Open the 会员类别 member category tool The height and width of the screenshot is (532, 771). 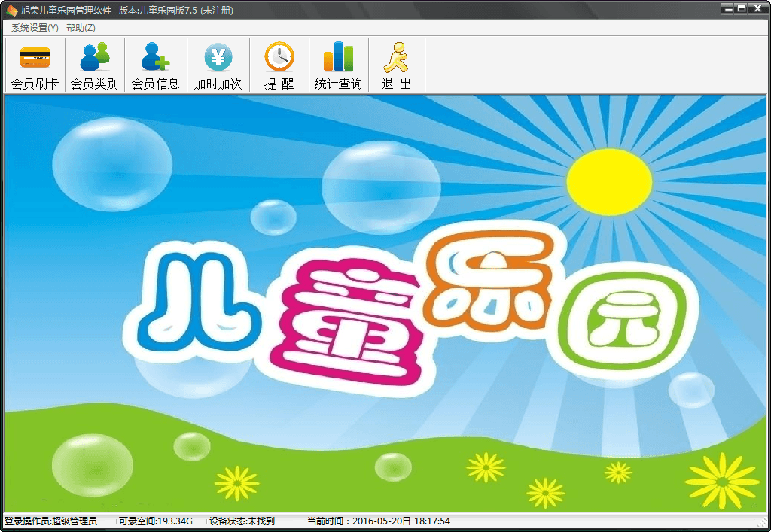pyautogui.click(x=94, y=65)
